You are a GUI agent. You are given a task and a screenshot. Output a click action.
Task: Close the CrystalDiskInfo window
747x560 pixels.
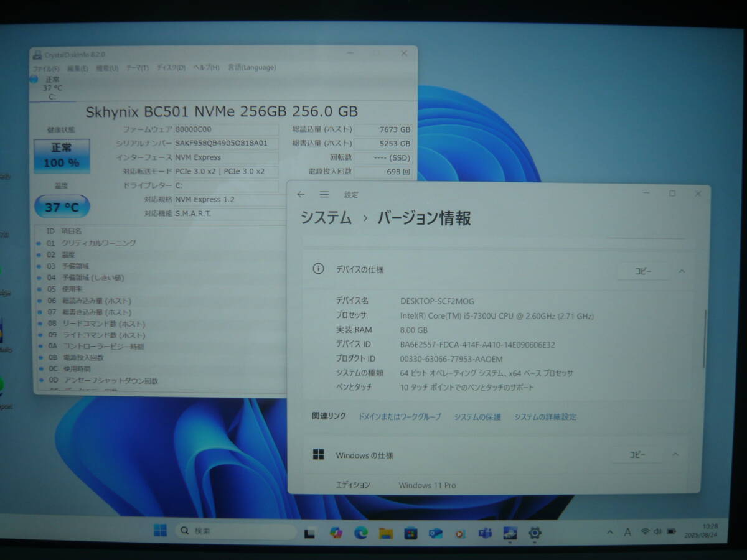[403, 54]
